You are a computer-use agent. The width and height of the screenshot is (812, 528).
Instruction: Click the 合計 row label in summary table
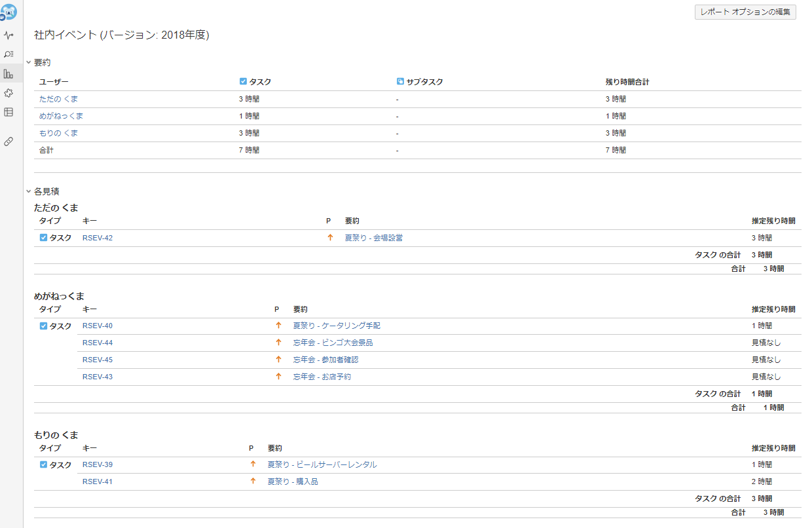tap(46, 150)
